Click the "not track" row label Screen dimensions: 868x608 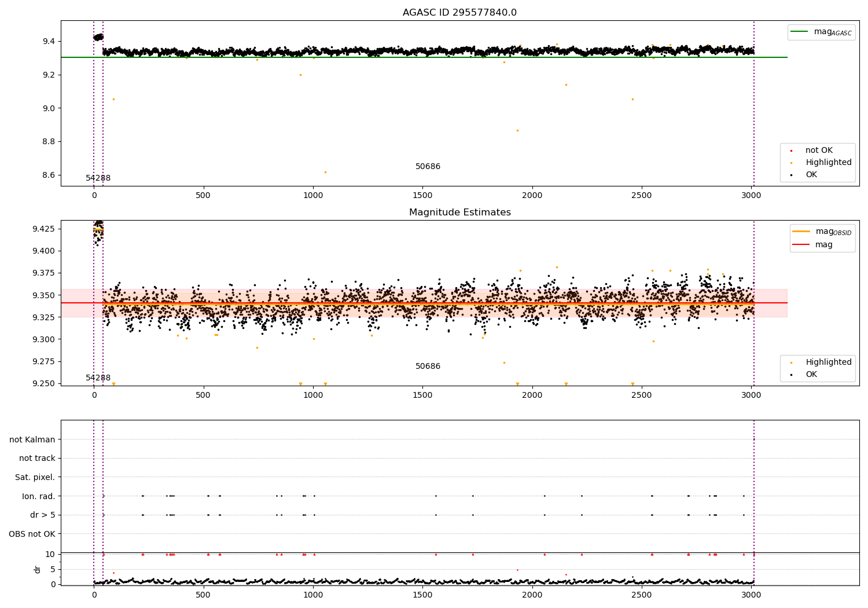coord(37,459)
